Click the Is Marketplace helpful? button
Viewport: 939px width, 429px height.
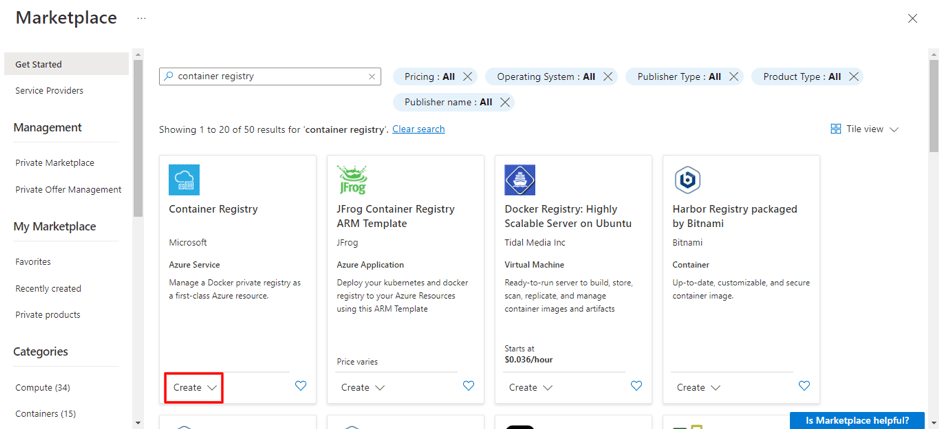tap(857, 420)
